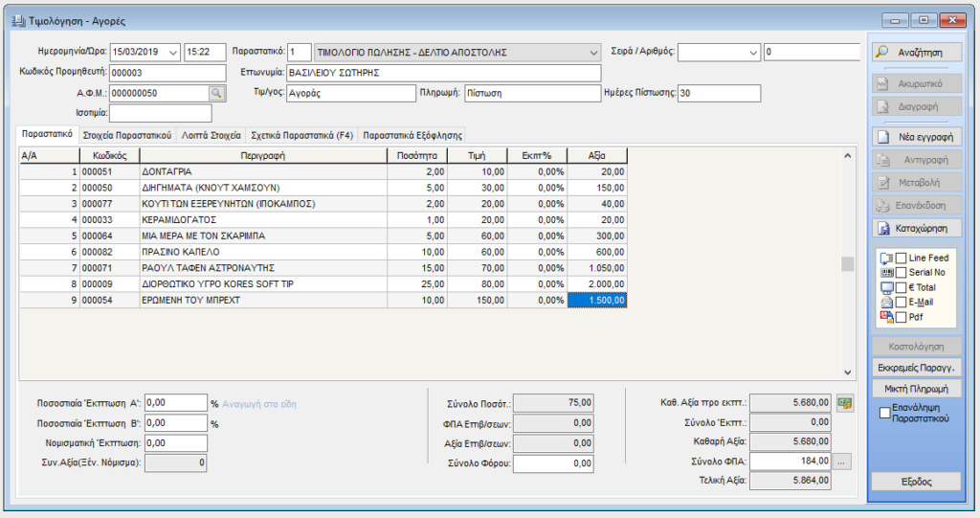Click the E-Mail envelope icon
This screenshot has height=518, width=980.
tap(886, 303)
